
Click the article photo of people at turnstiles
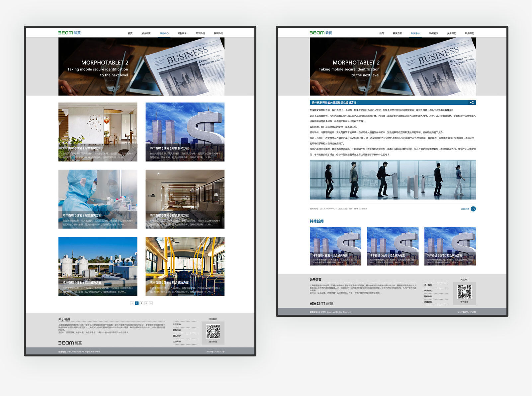(393, 180)
